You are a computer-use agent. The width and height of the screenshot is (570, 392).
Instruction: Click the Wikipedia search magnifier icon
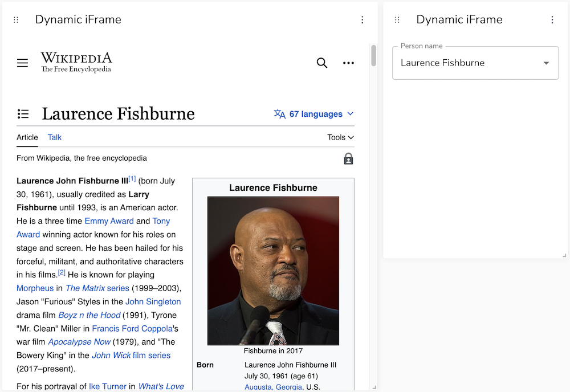pyautogui.click(x=321, y=63)
